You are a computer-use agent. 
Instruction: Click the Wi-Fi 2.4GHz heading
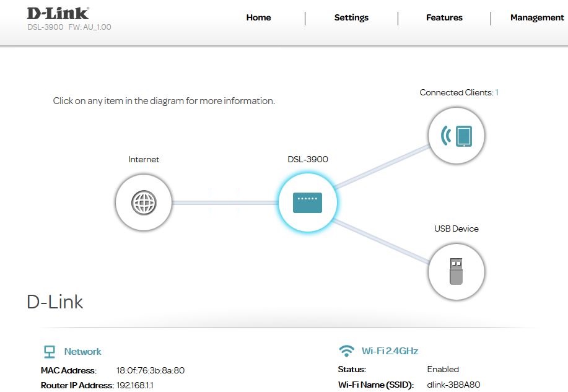[390, 351]
